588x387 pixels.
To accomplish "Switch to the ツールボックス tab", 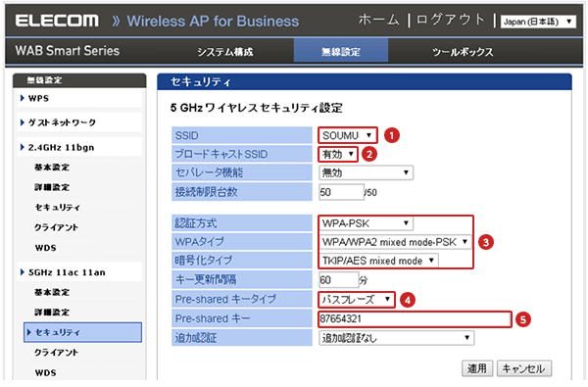I will (x=463, y=52).
